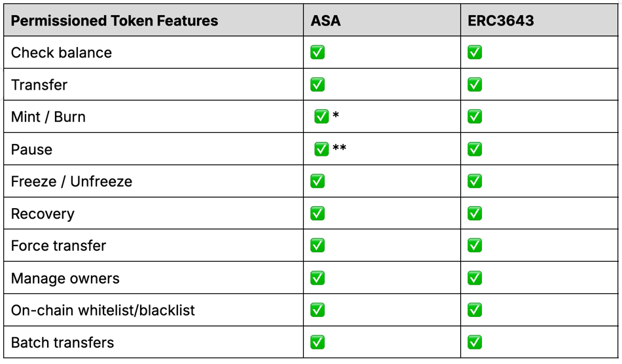Select the Freeze / Unfreeze row label
The image size is (622, 364).
click(71, 181)
